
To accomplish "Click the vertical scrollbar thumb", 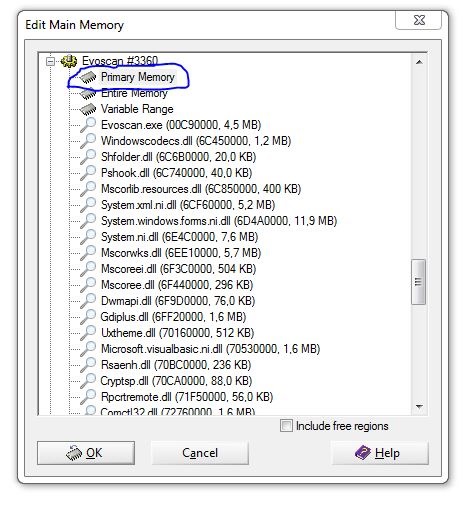I will tap(419, 282).
